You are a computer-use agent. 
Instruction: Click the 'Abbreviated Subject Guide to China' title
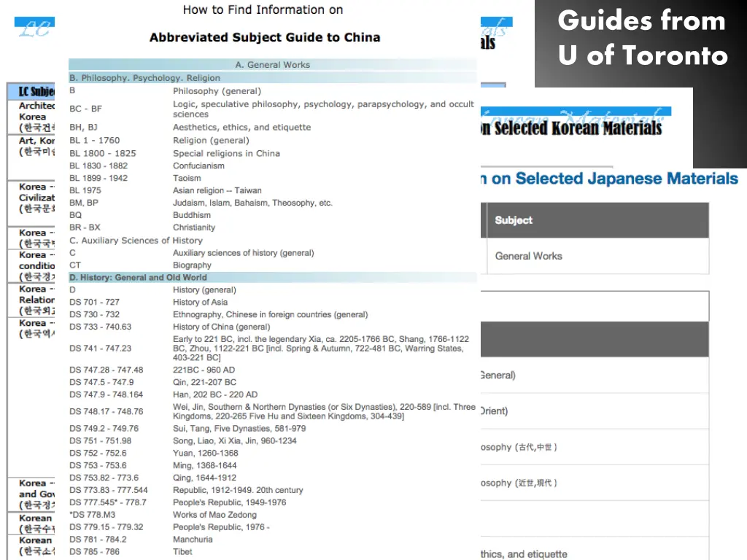(x=265, y=37)
